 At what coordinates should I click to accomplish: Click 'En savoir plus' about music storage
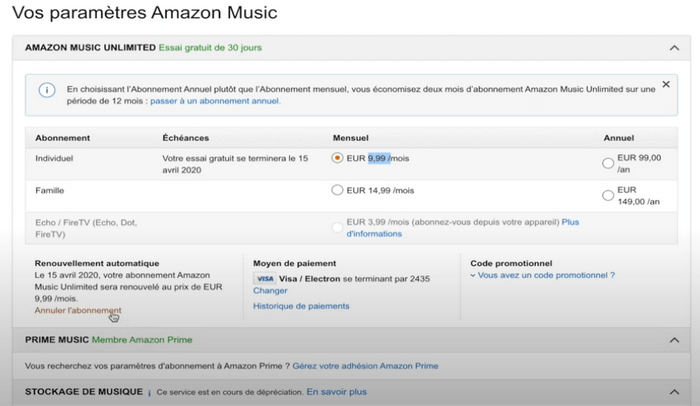337,392
